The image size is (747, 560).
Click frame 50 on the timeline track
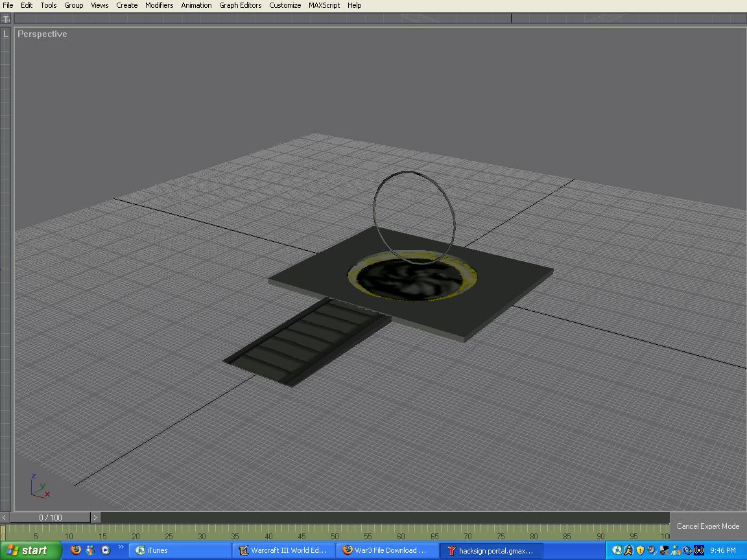[x=335, y=532]
